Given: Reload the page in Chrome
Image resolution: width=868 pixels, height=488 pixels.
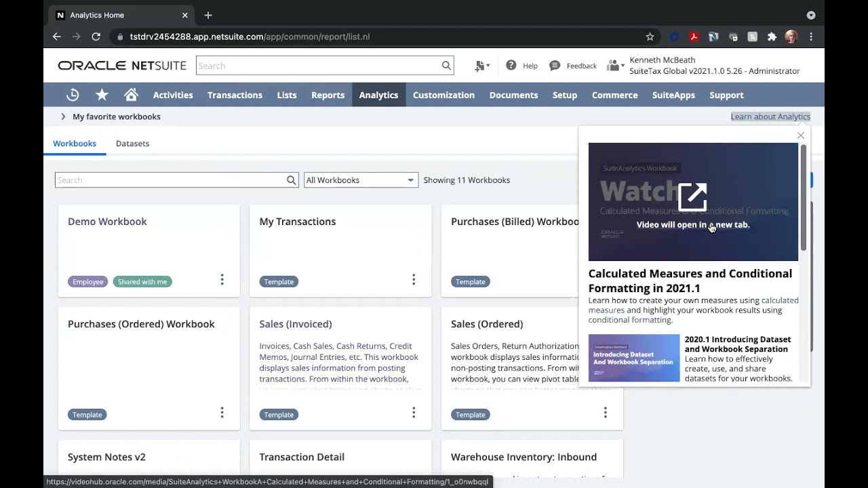Looking at the screenshot, I should coord(96,37).
